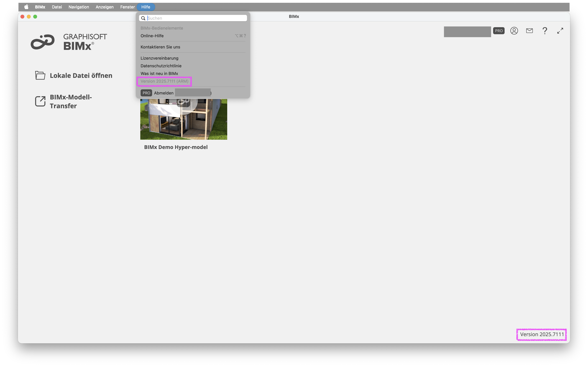Open the Datei menu
The width and height of the screenshot is (588, 367).
click(x=57, y=7)
